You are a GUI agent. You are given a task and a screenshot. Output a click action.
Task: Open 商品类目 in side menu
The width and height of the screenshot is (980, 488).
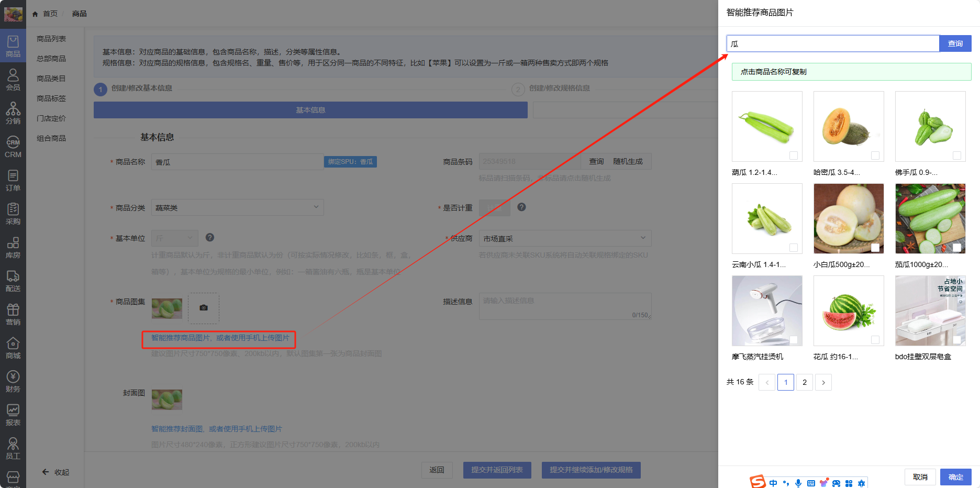pyautogui.click(x=51, y=79)
